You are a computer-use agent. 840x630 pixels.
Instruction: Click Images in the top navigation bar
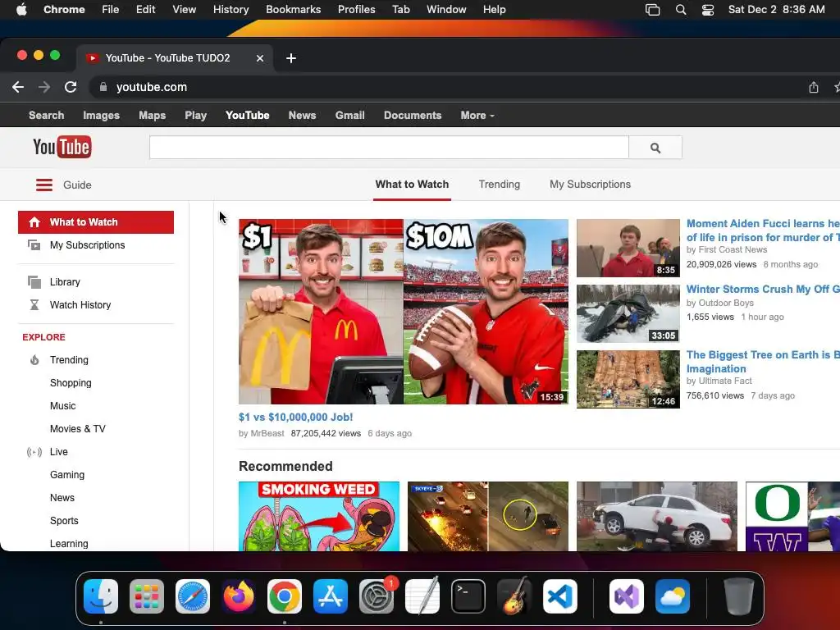[x=101, y=115]
